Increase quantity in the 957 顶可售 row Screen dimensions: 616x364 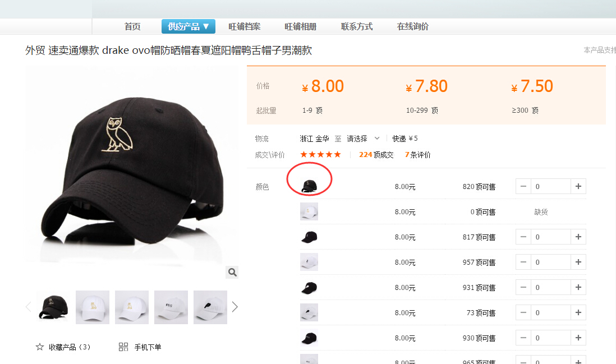(578, 262)
